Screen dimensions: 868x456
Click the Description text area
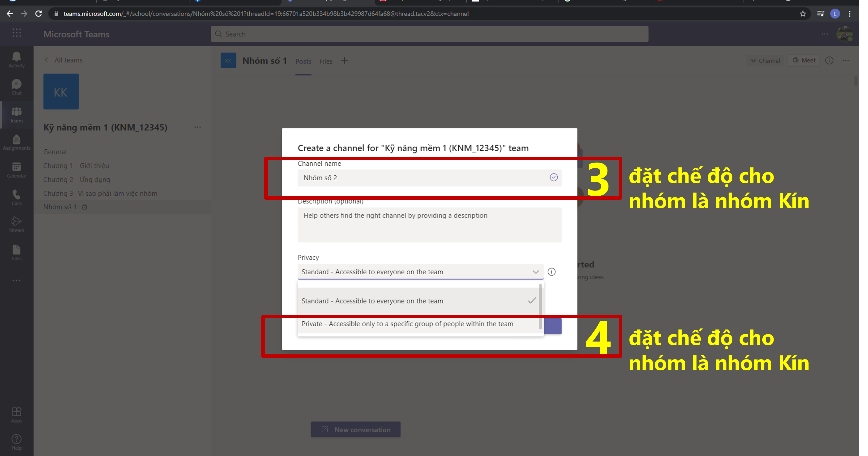click(x=429, y=225)
